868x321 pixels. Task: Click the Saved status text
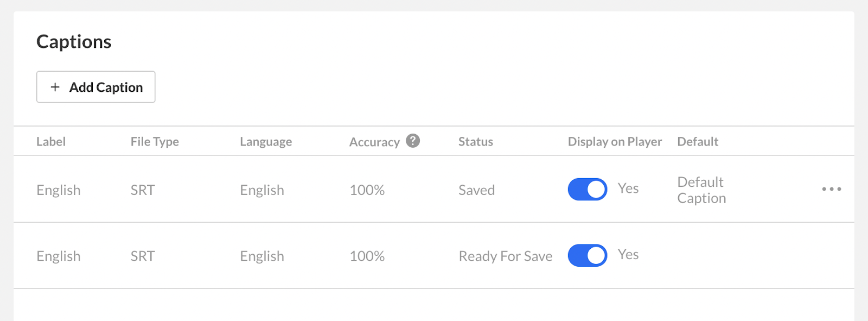click(477, 190)
